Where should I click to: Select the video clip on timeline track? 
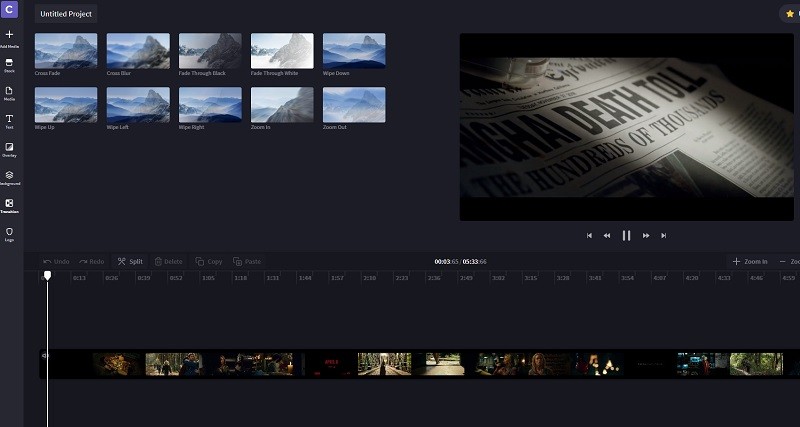(419, 364)
